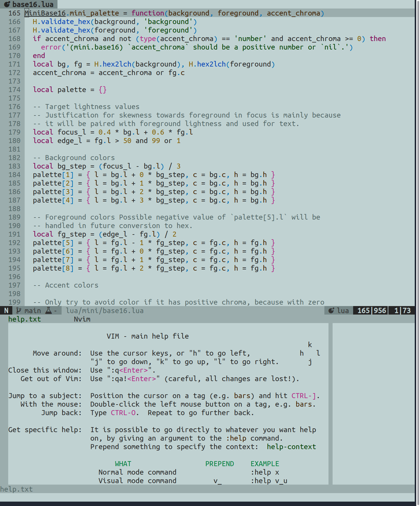Click the CTRL-] key reference in help
420x506 pixels.
[x=304, y=396]
